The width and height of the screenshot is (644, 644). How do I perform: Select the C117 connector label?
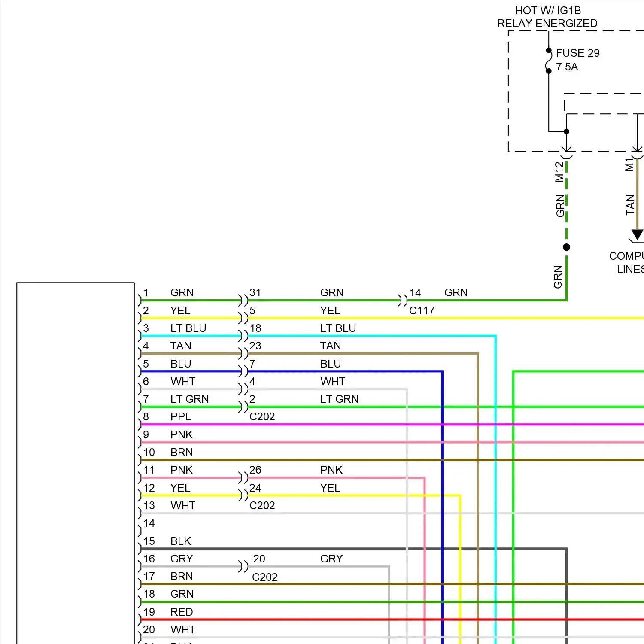tap(422, 310)
